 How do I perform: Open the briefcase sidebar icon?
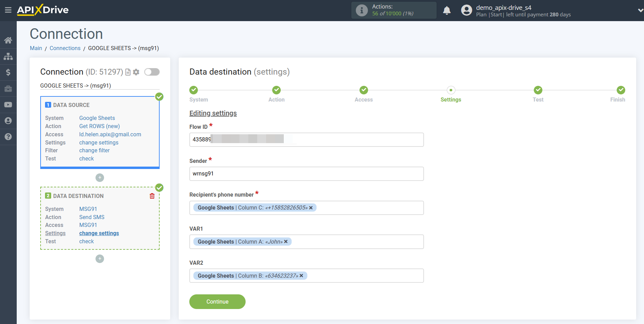8,89
